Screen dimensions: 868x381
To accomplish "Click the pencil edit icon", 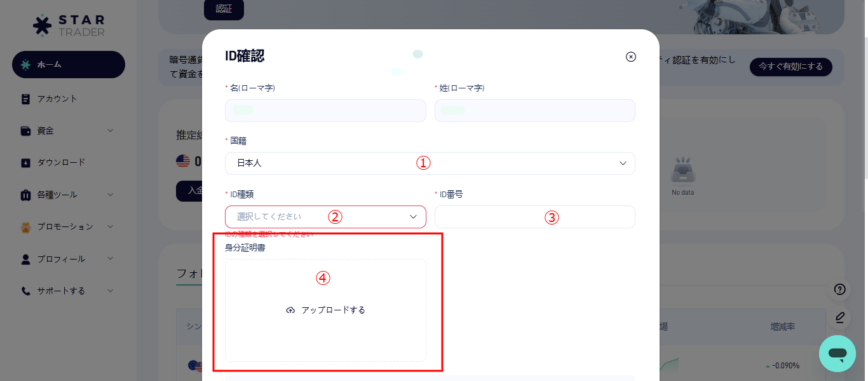I will pyautogui.click(x=839, y=317).
